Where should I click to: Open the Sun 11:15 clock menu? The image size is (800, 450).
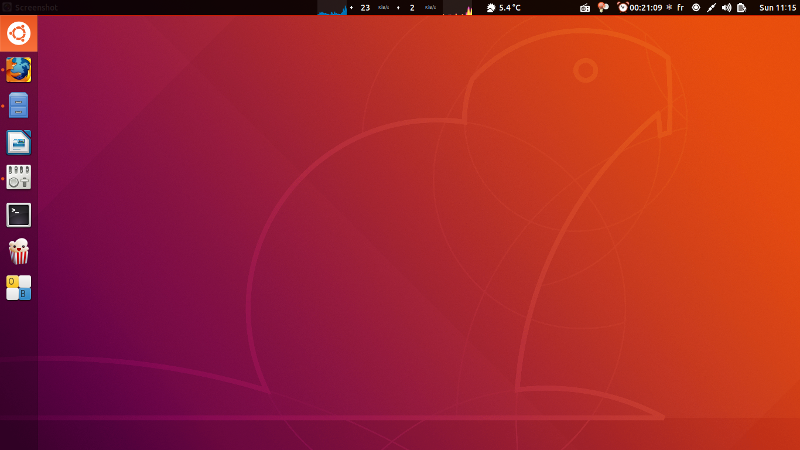coord(778,8)
